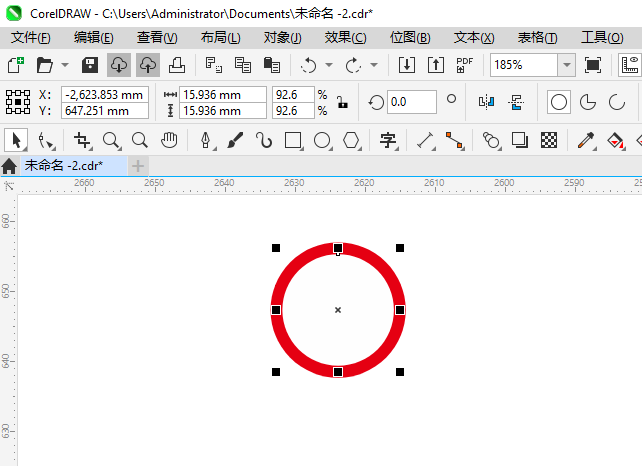This screenshot has width=642, height=466.
Task: Create a new document with New icon
Action: coord(16,65)
